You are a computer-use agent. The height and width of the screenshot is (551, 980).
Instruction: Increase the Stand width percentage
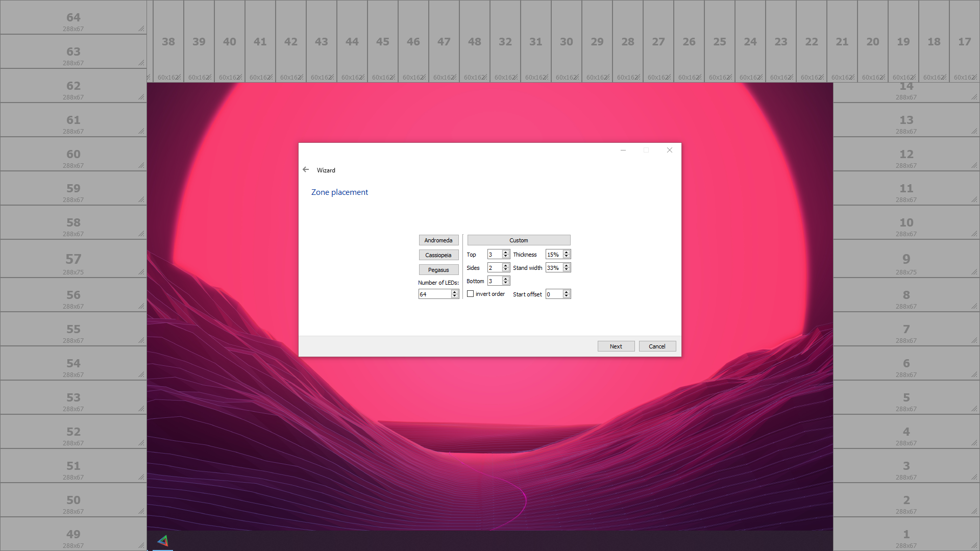567,265
